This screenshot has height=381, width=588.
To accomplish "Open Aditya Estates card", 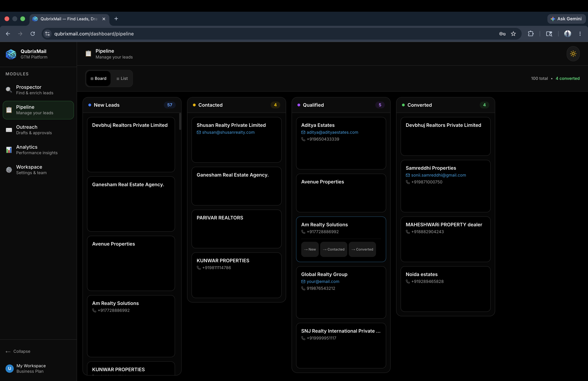I will [341, 143].
